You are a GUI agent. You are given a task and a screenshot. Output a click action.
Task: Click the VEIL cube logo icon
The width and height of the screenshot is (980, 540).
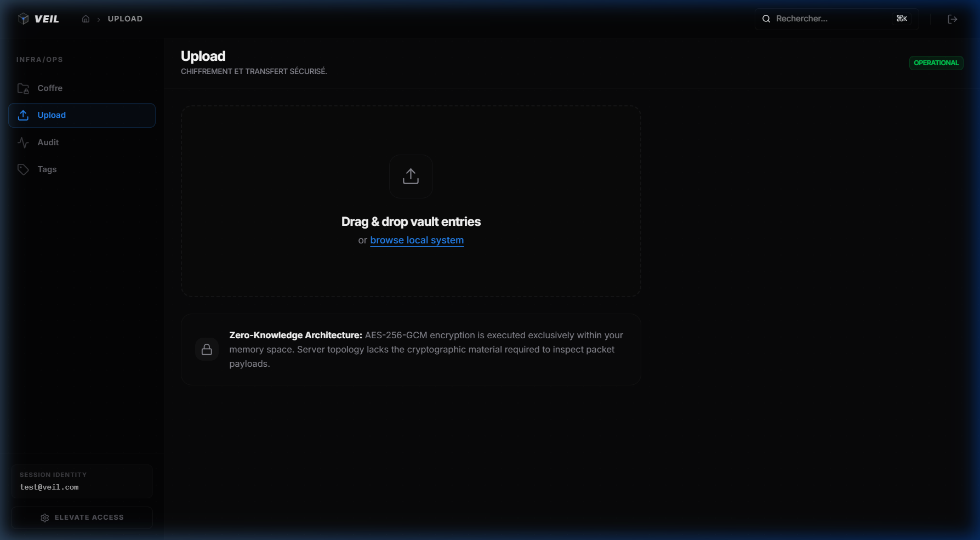coord(23,19)
